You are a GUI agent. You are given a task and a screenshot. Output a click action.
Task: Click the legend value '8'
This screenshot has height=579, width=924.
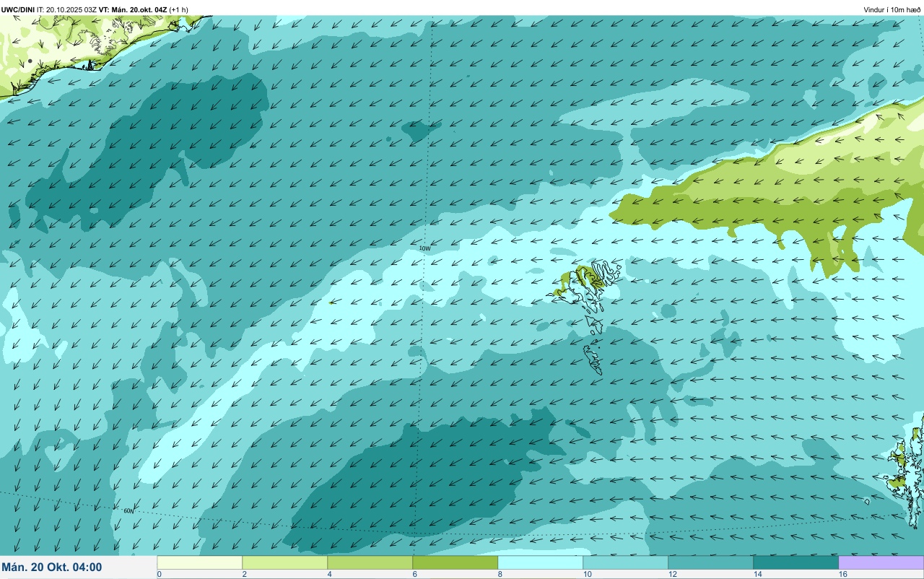500,574
